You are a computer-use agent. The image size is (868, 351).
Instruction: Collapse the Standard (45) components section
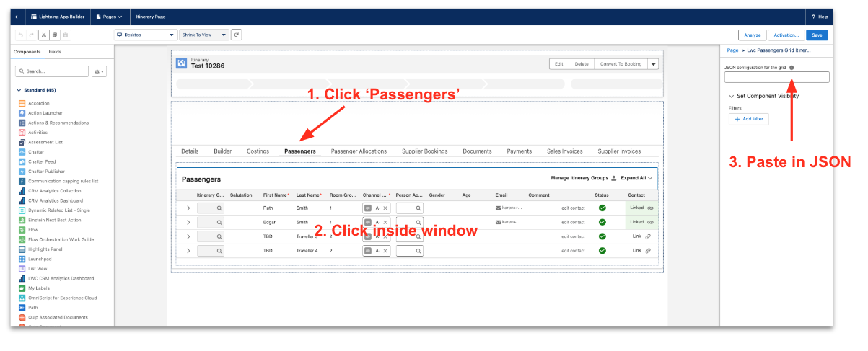coord(19,90)
